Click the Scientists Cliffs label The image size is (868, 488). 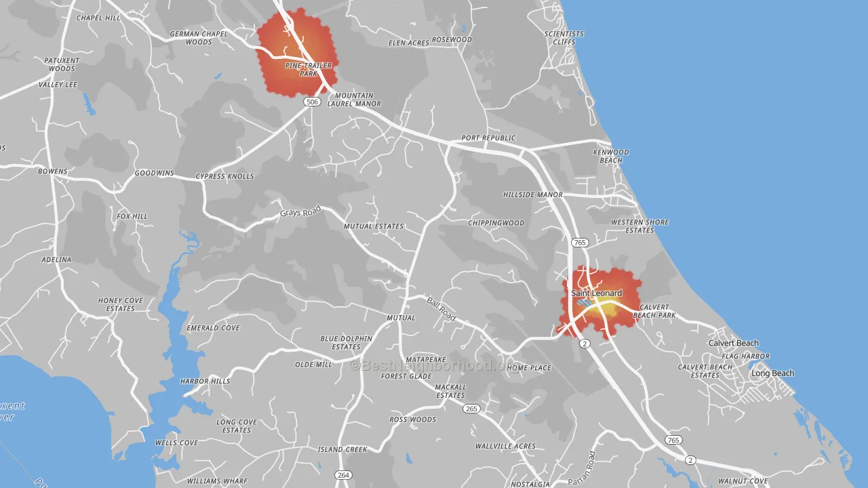pos(564,38)
